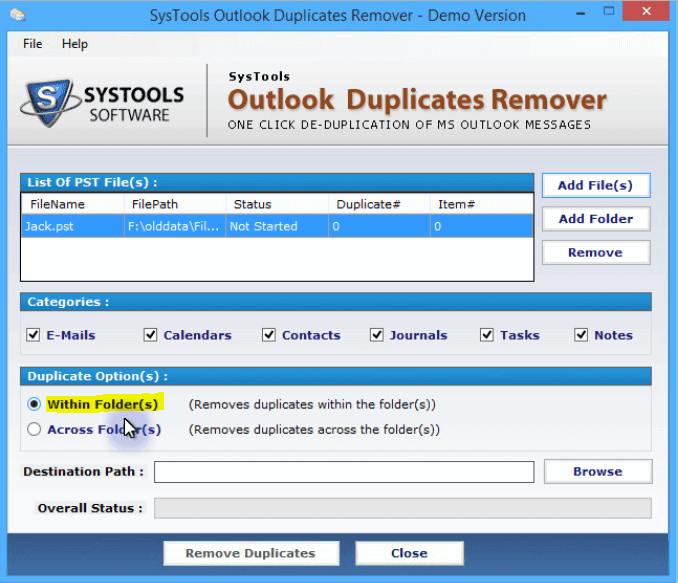Viewport: 678px width, 583px height.
Task: Toggle the Journals checkbox
Action: (377, 335)
